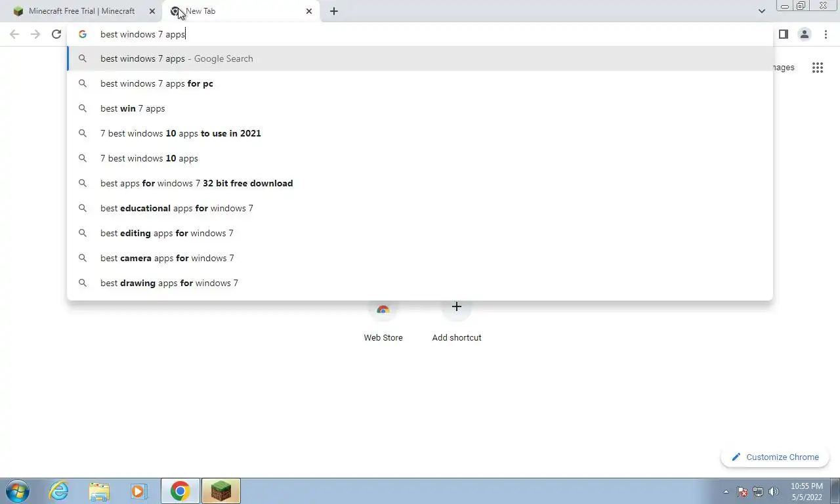Pick suggestion 'best win 7 apps'
840x504 pixels.
click(x=420, y=108)
